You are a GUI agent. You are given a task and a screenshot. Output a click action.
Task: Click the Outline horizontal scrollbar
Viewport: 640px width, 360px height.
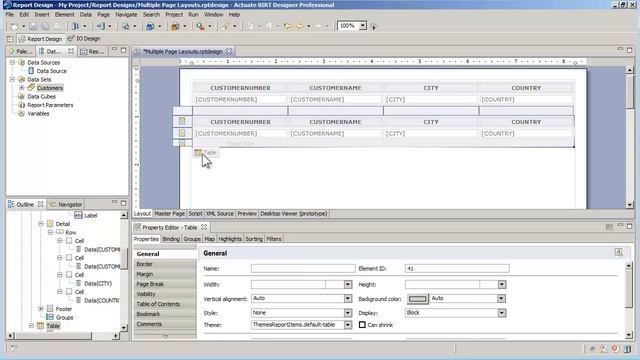[63, 336]
